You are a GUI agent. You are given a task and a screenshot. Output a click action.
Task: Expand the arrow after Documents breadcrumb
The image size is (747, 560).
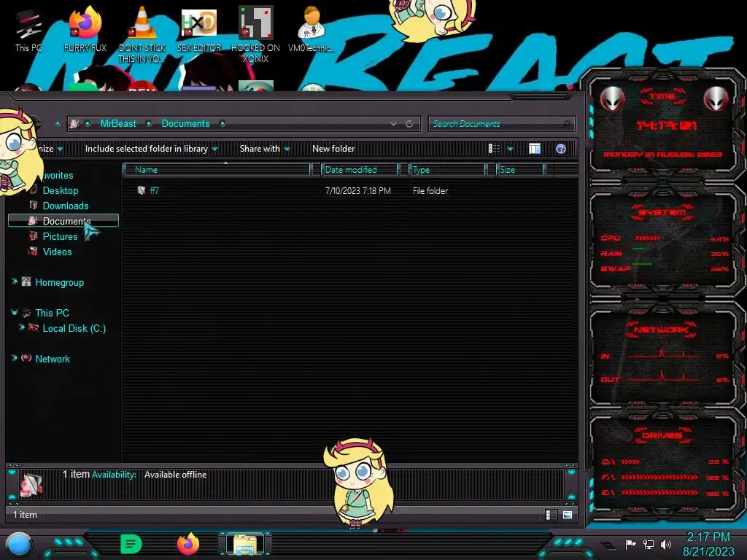point(222,123)
